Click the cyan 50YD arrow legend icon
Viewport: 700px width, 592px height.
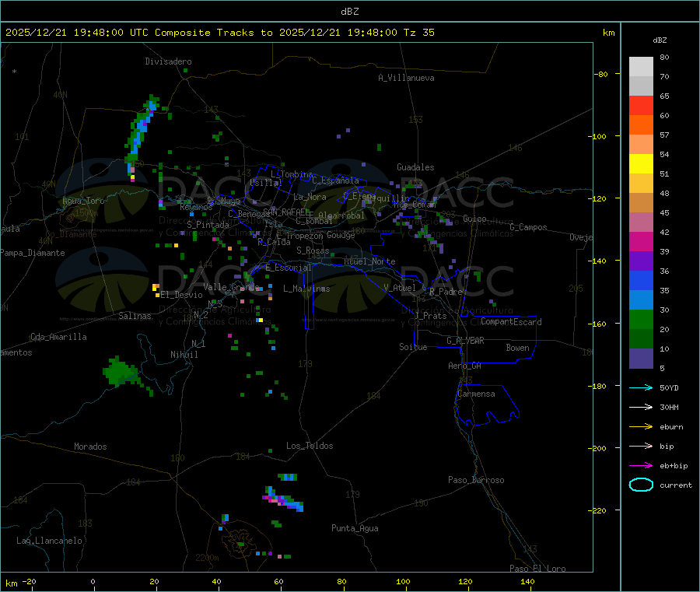tap(641, 387)
